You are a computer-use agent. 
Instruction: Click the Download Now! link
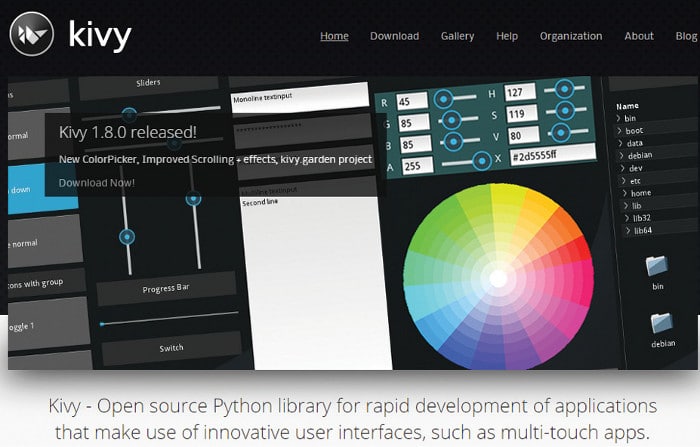tap(96, 183)
